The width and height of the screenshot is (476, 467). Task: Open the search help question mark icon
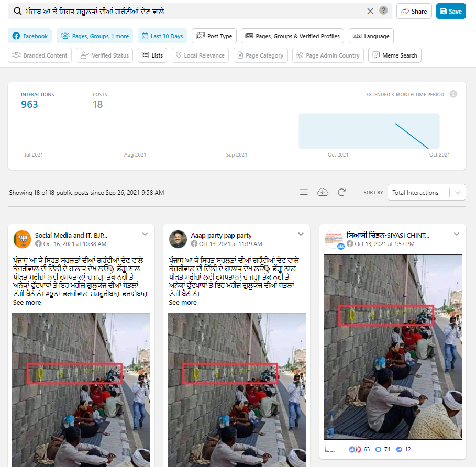point(384,11)
